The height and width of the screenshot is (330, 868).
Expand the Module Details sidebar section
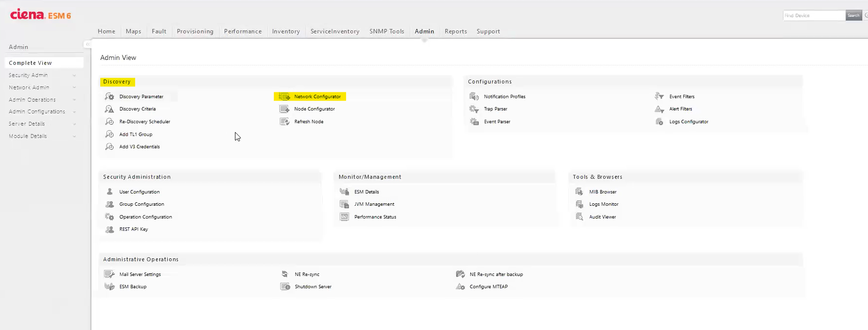[x=74, y=136]
